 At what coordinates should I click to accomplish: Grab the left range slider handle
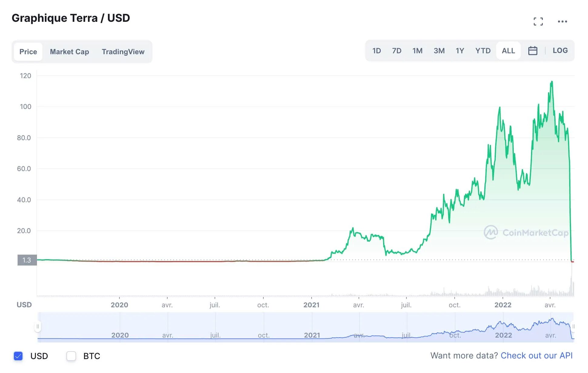(38, 326)
